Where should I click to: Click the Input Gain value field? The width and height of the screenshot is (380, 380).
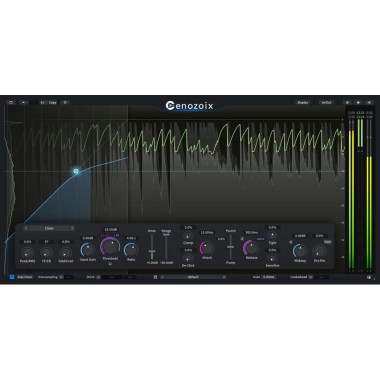click(x=88, y=238)
